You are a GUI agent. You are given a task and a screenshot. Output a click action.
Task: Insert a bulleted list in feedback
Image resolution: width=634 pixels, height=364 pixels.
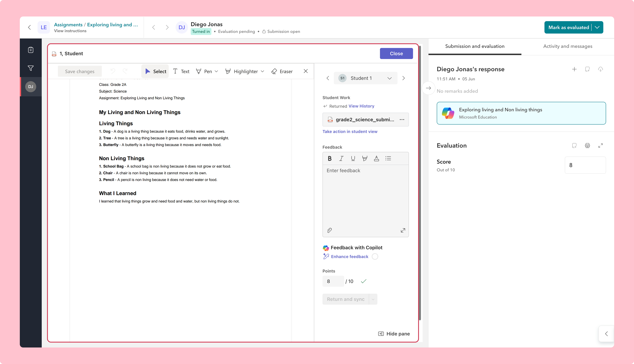pyautogui.click(x=388, y=158)
